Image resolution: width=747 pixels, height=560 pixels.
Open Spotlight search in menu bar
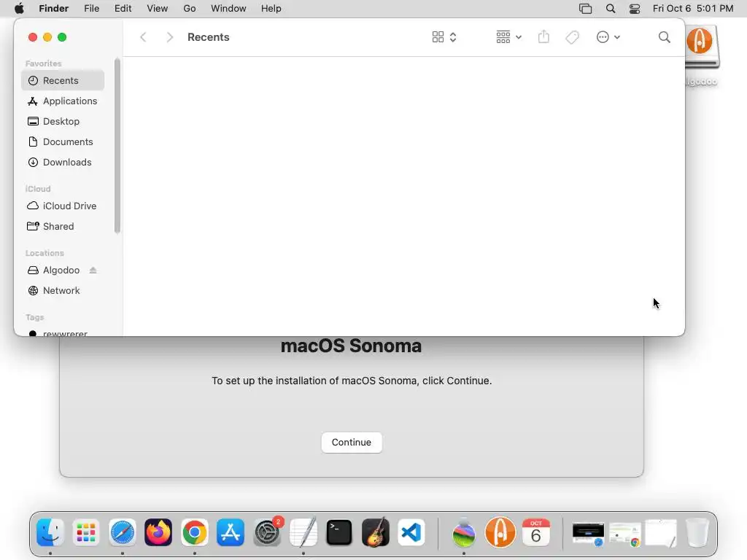[x=611, y=9]
